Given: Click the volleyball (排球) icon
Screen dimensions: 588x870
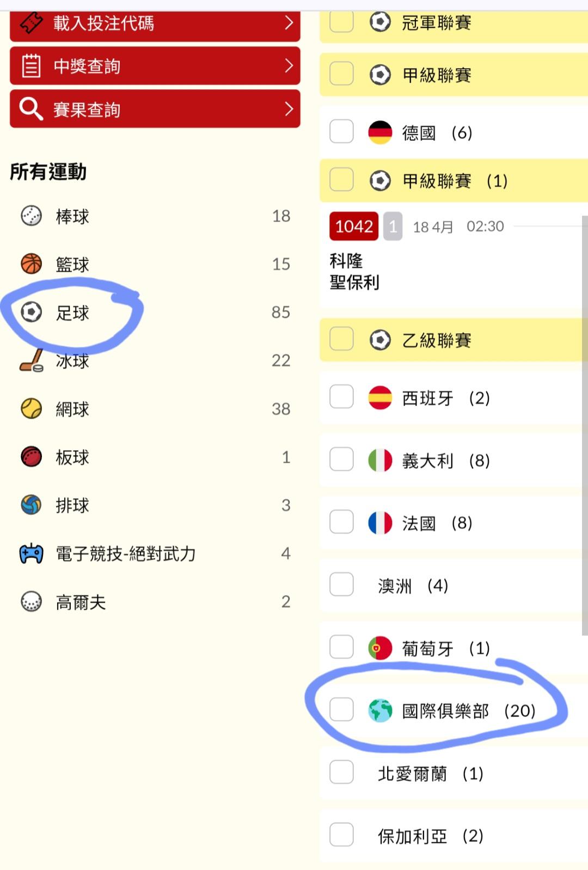Looking at the screenshot, I should [31, 505].
